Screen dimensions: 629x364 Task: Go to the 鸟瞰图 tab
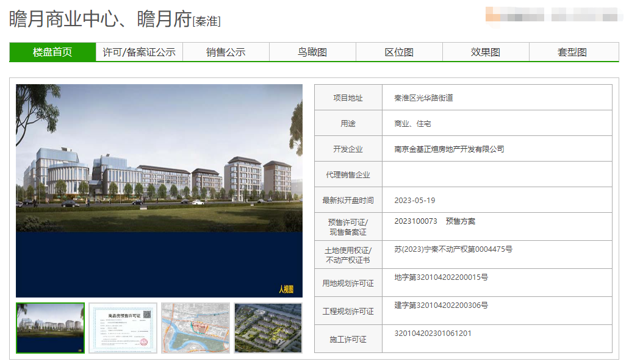312,52
